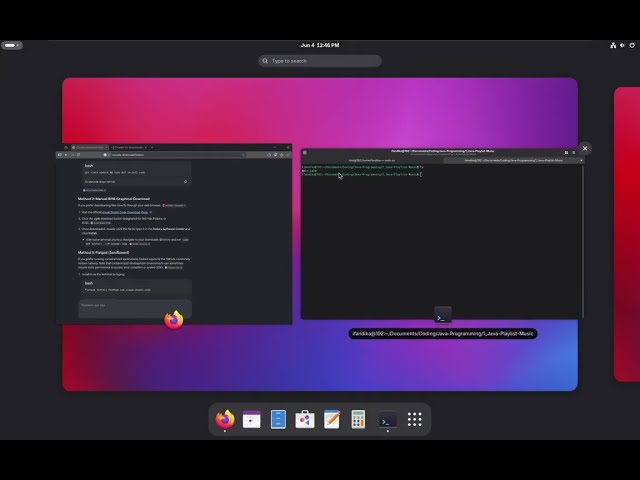Open the clock and calendar menu
640x480 pixels.
320,45
